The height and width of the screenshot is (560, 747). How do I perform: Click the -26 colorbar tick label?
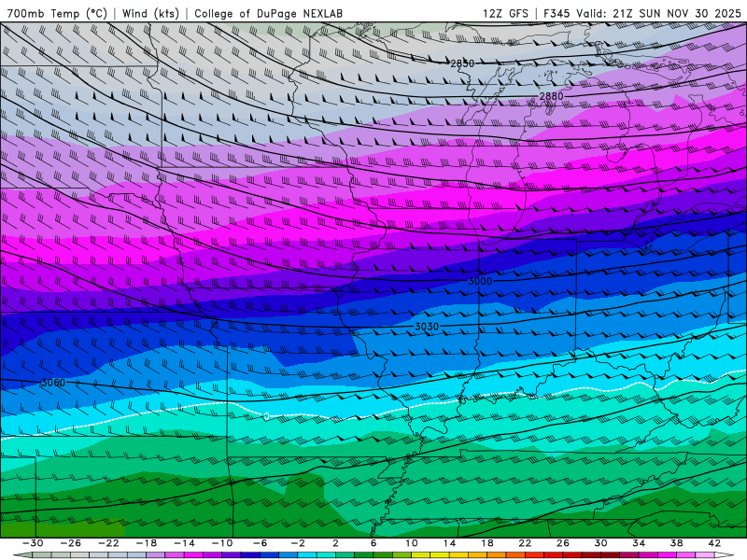coord(71,543)
